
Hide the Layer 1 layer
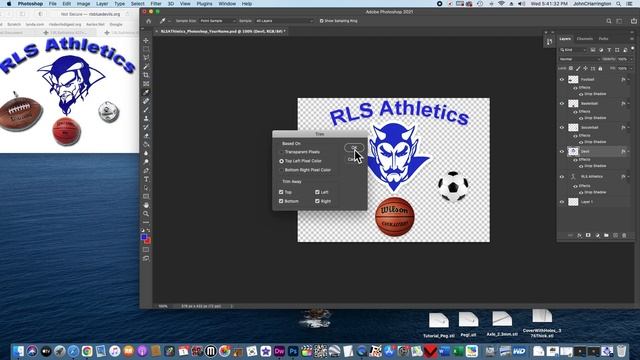[562, 202]
